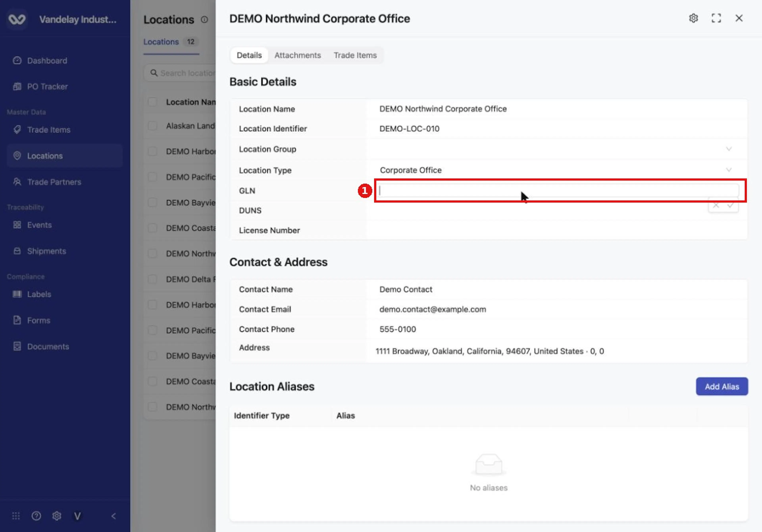This screenshot has width=762, height=532.
Task: Open the user avatar V menu
Action: pyautogui.click(x=77, y=516)
